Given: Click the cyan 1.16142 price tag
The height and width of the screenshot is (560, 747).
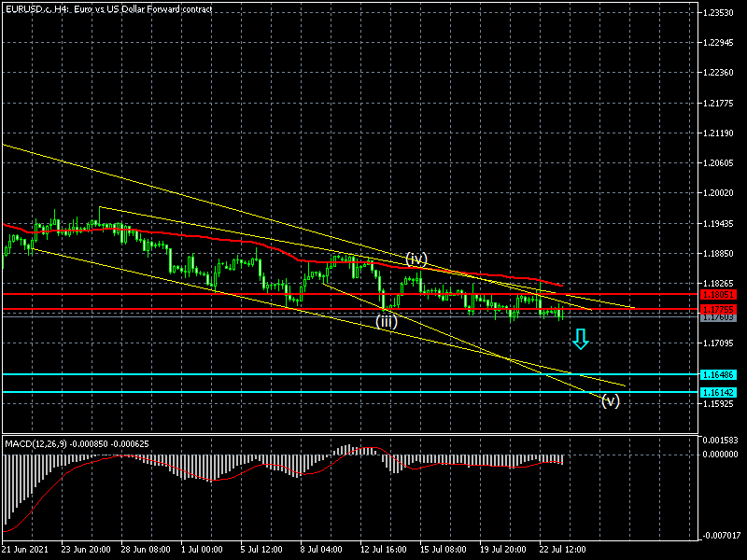Looking at the screenshot, I should pos(718,392).
